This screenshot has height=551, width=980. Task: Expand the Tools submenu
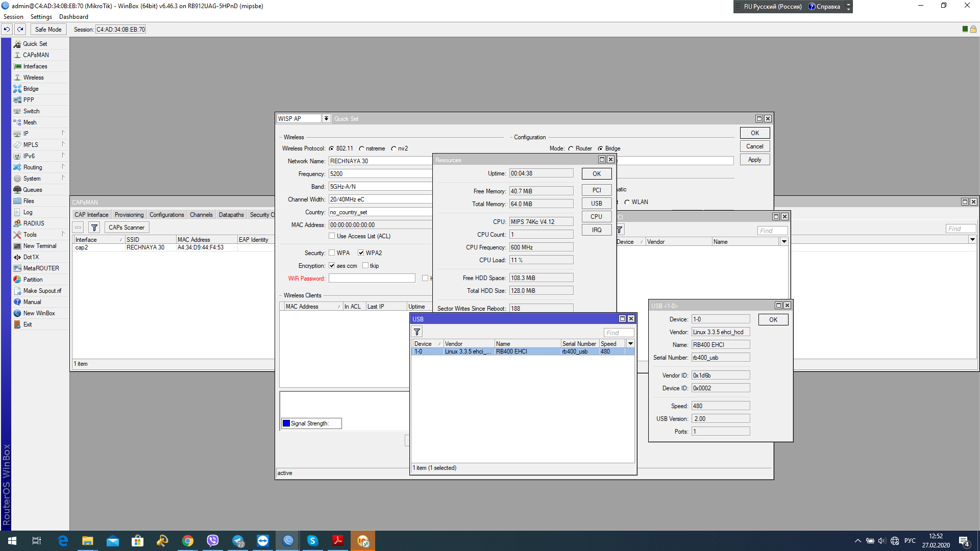(x=63, y=234)
